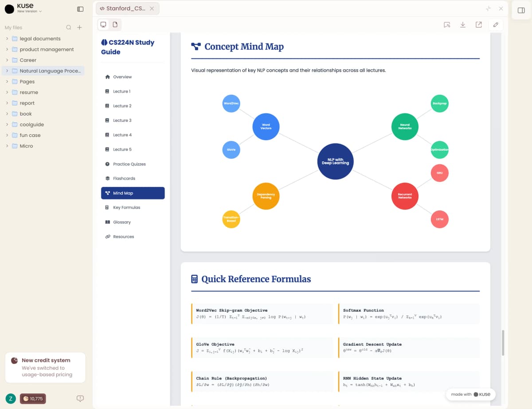Image resolution: width=532 pixels, height=409 pixels.
Task: Click the Transition-Based node
Action: [231, 219]
